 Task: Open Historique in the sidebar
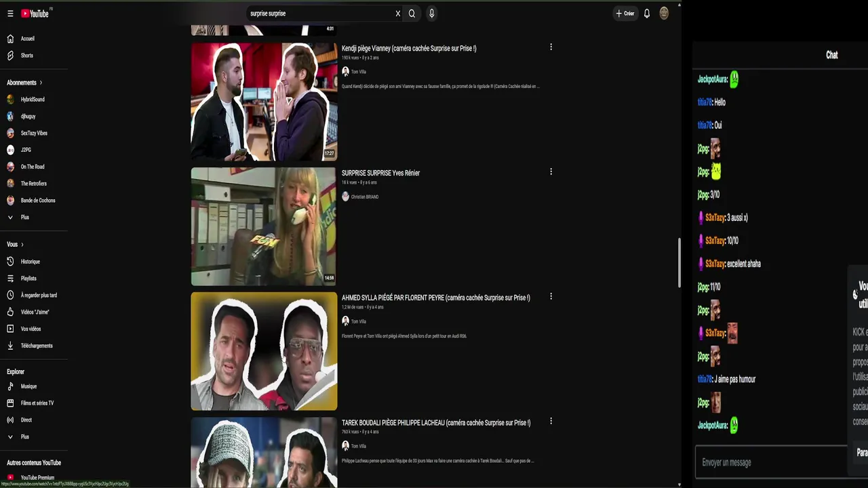pyautogui.click(x=30, y=262)
